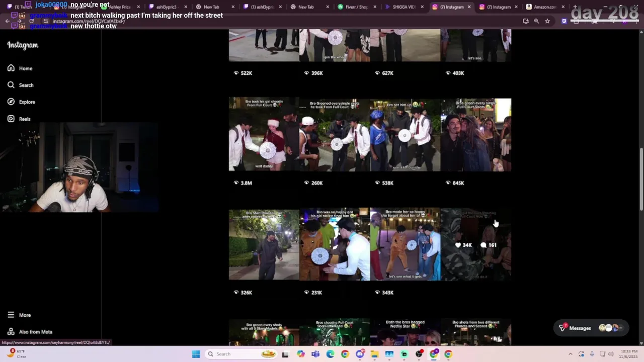Click the 845K view count
Screen dimensions: 644x362
(x=455, y=183)
